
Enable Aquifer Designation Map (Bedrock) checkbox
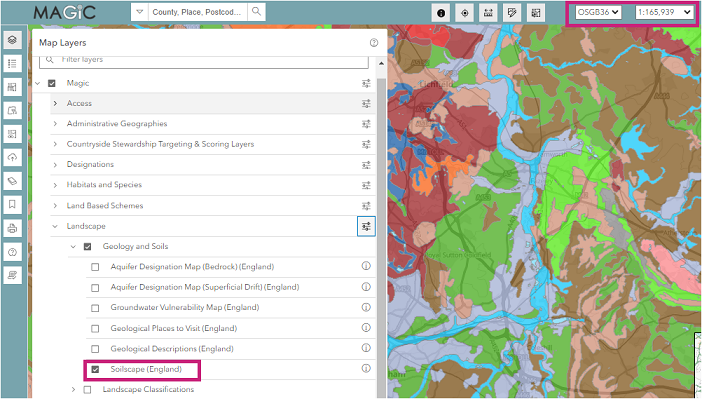point(95,267)
